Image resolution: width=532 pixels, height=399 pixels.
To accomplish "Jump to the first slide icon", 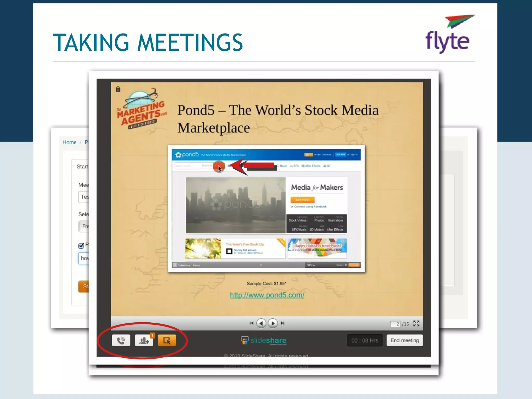I will click(251, 323).
